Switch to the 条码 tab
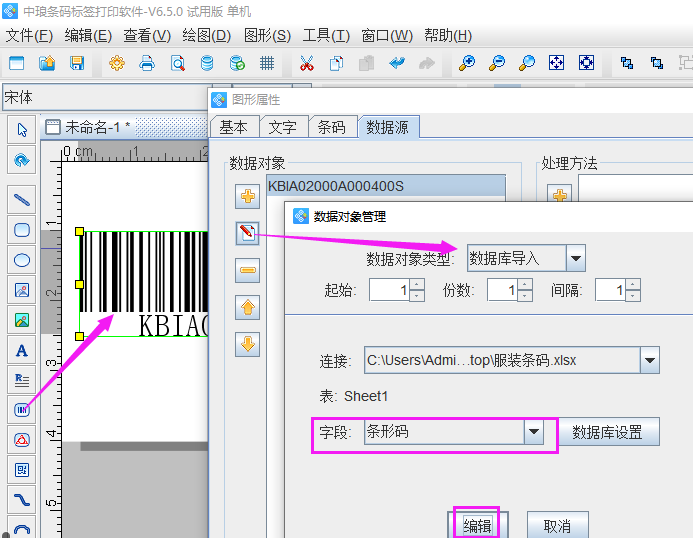Viewport: 693px width, 538px height. tap(332, 127)
